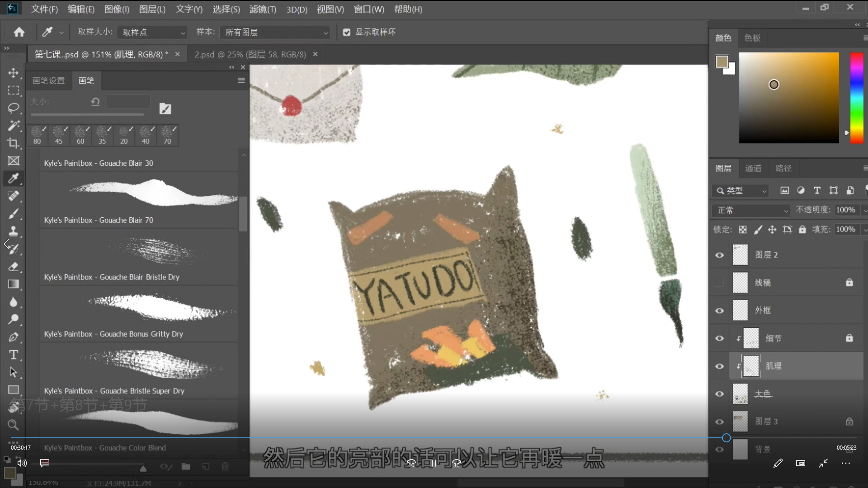The width and height of the screenshot is (868, 488).
Task: Hide the 大色 layer
Action: 719,394
